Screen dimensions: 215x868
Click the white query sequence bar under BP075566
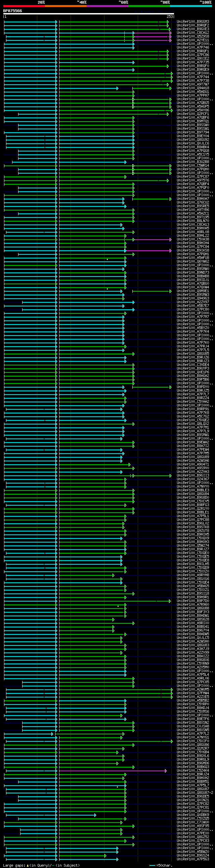click(x=88, y=14)
